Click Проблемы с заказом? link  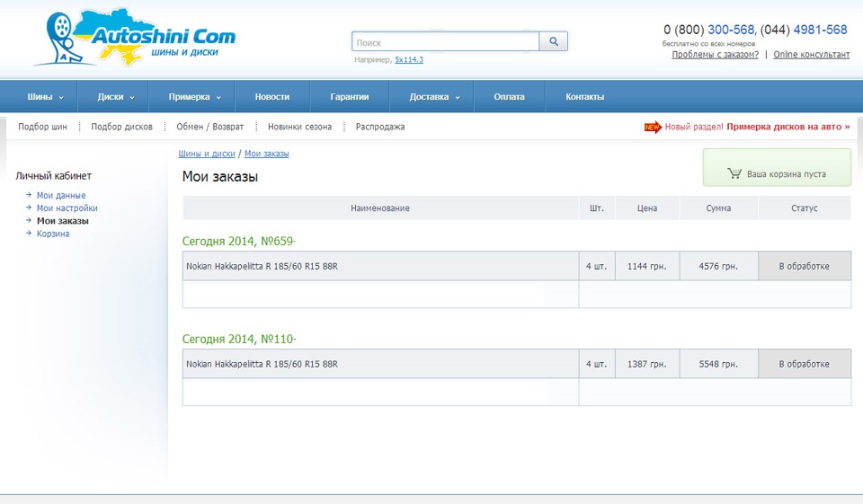click(x=715, y=55)
